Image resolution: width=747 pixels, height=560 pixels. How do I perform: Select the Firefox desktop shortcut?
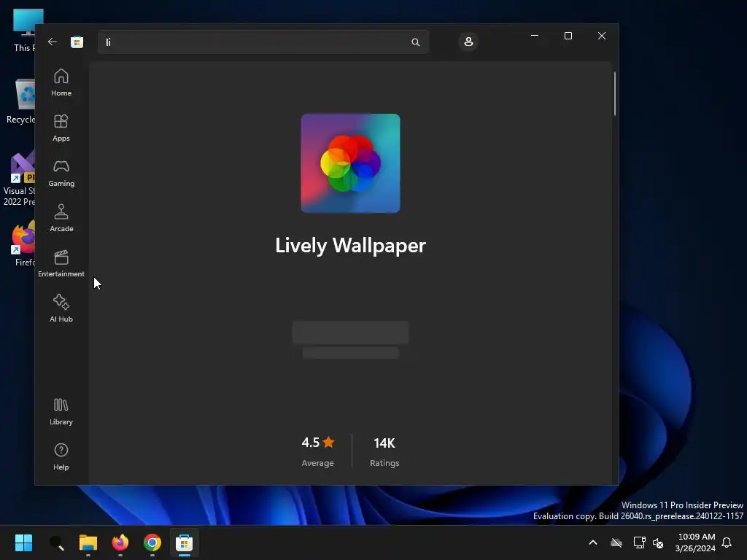(x=23, y=244)
